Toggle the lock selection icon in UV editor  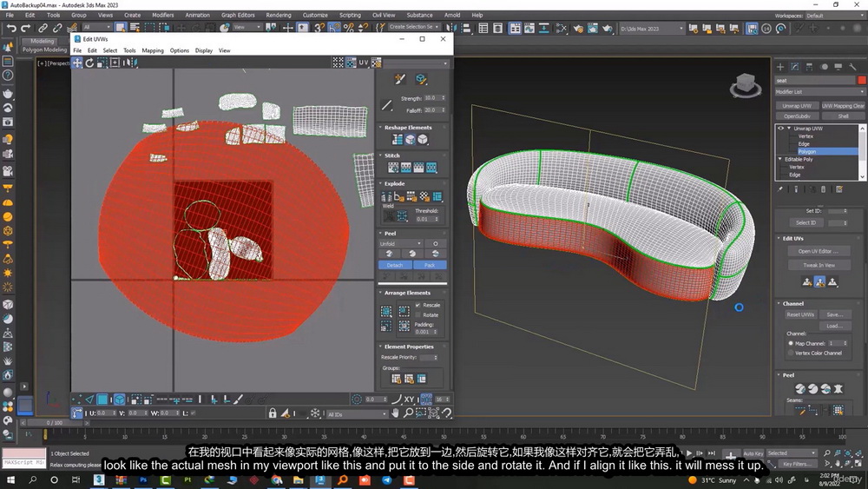[273, 413]
